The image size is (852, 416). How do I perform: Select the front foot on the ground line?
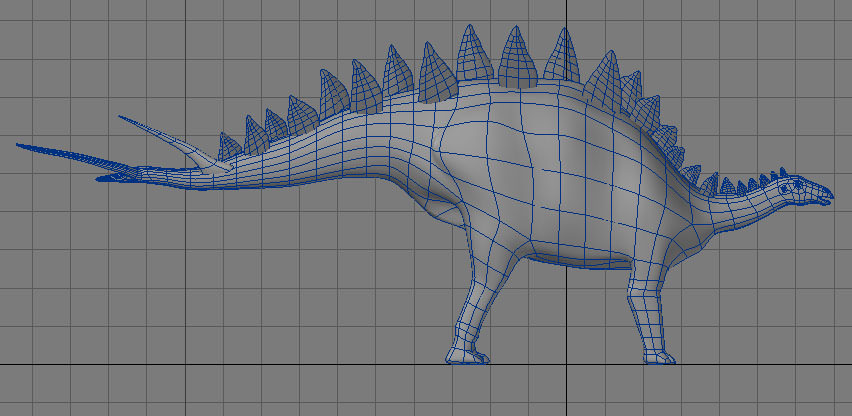[660, 357]
